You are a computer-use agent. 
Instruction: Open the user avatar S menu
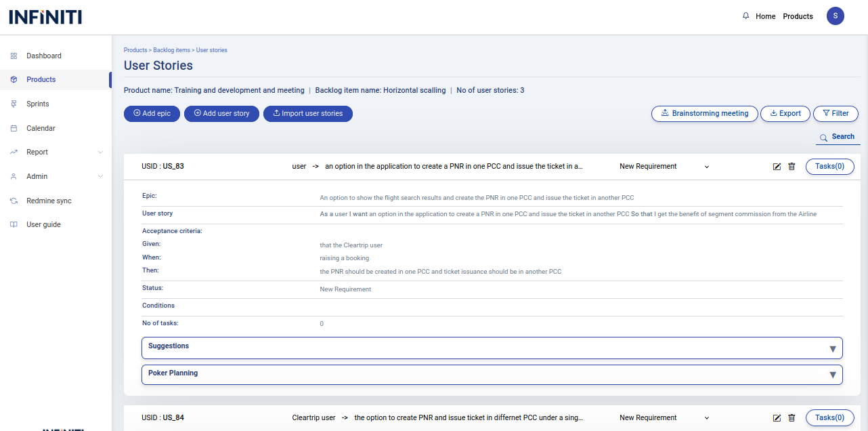coord(835,16)
